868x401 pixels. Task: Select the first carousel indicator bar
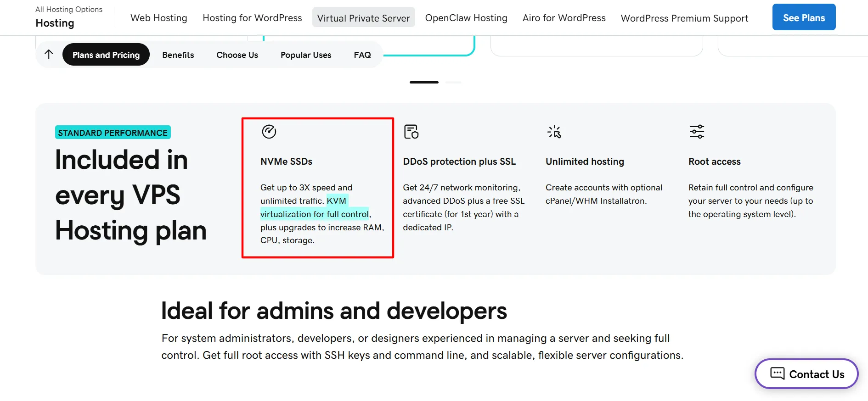click(424, 82)
